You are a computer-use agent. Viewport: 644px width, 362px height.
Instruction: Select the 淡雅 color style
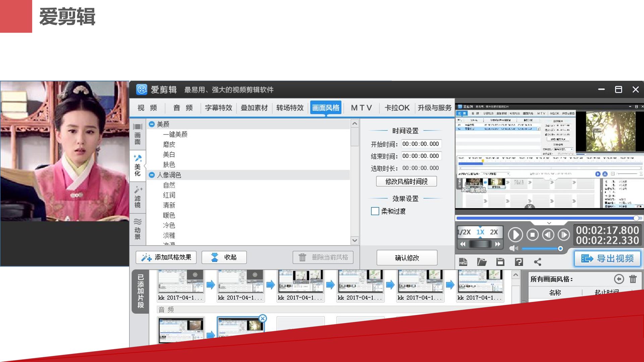169,235
